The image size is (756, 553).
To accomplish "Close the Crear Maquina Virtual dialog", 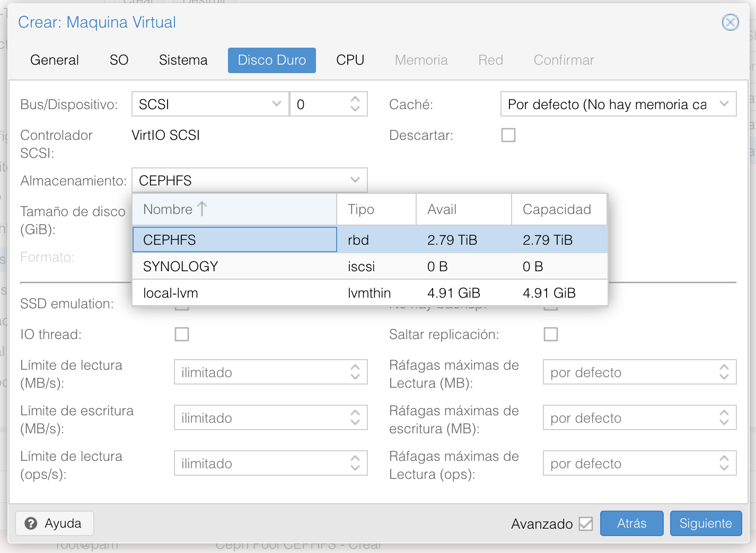I will (730, 22).
